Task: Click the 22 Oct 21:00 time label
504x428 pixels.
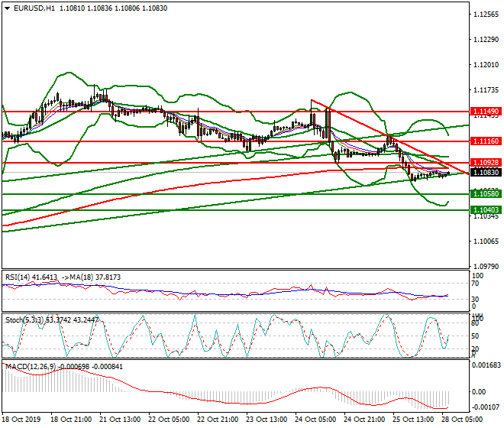Action: [218, 420]
